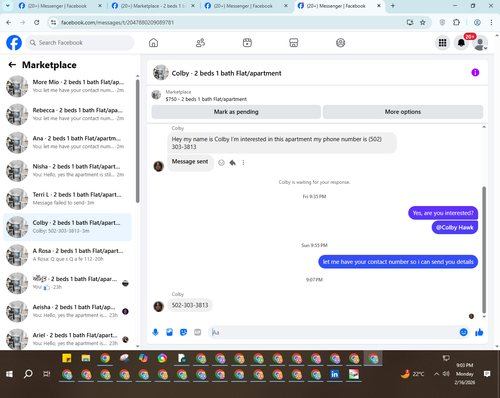Click the chat messages scrollbar

pyautogui.click(x=484, y=249)
